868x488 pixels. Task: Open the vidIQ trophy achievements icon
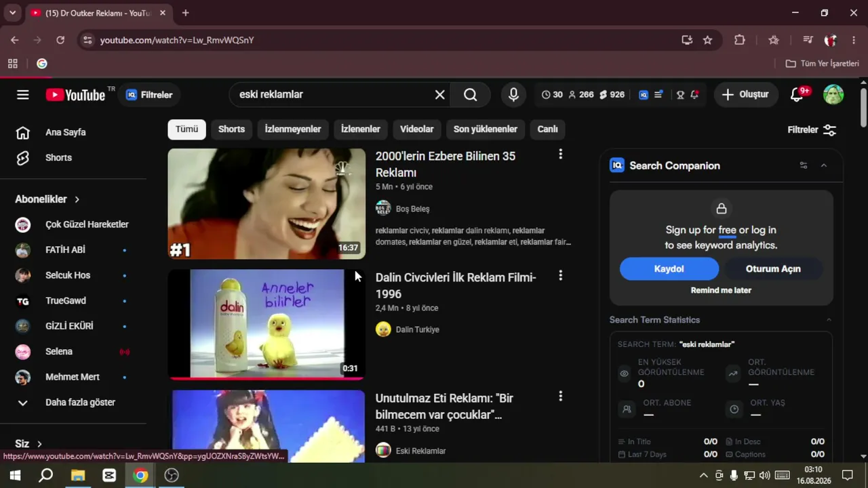[680, 95]
